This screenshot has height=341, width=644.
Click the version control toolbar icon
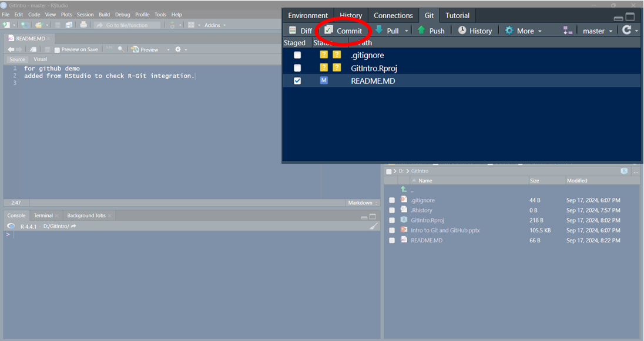pyautogui.click(x=173, y=25)
